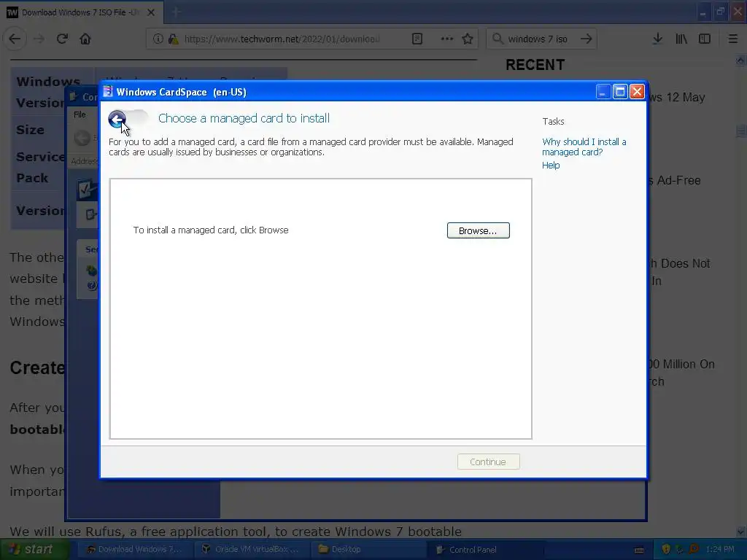747x560 pixels.
Task: Bookmark this page with star icon
Action: 468,39
